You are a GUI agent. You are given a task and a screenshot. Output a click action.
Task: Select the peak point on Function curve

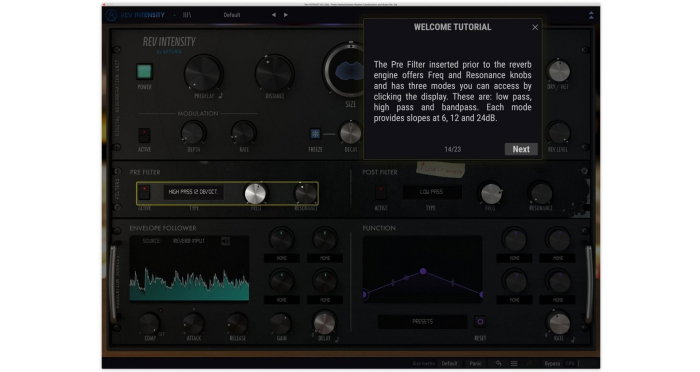[x=423, y=271]
